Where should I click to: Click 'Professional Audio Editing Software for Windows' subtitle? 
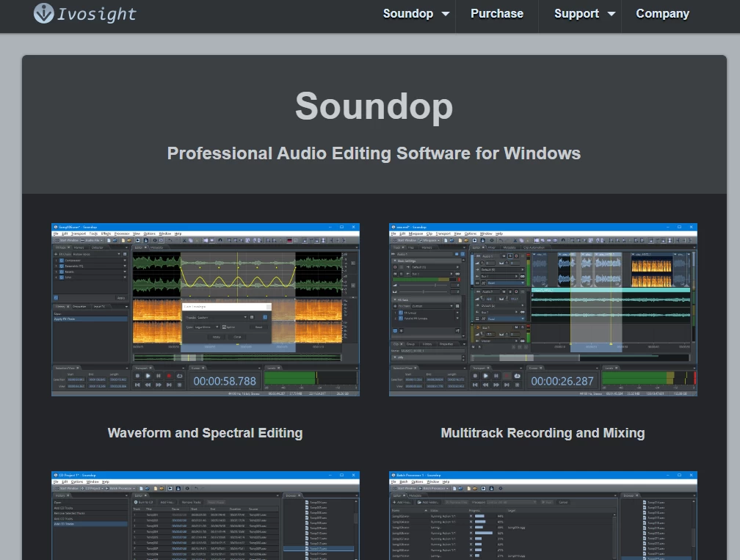[x=374, y=153]
